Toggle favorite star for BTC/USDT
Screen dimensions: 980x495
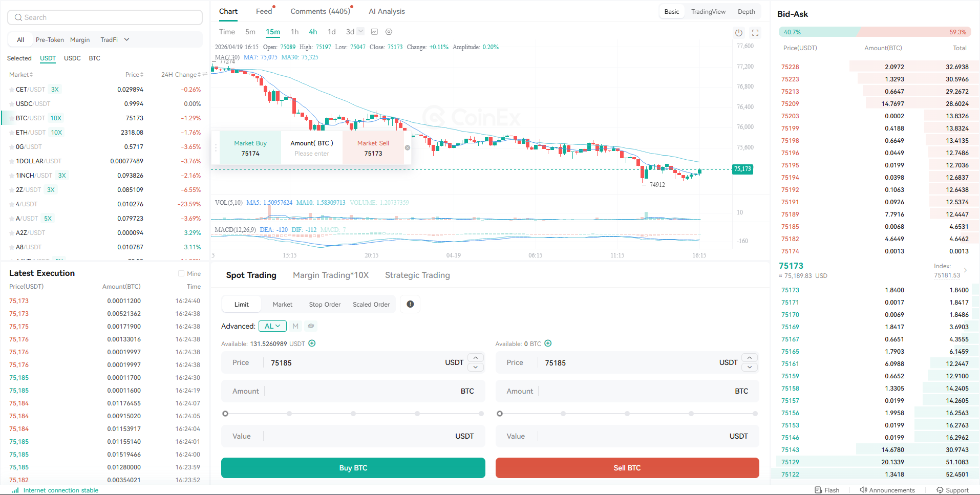point(11,118)
